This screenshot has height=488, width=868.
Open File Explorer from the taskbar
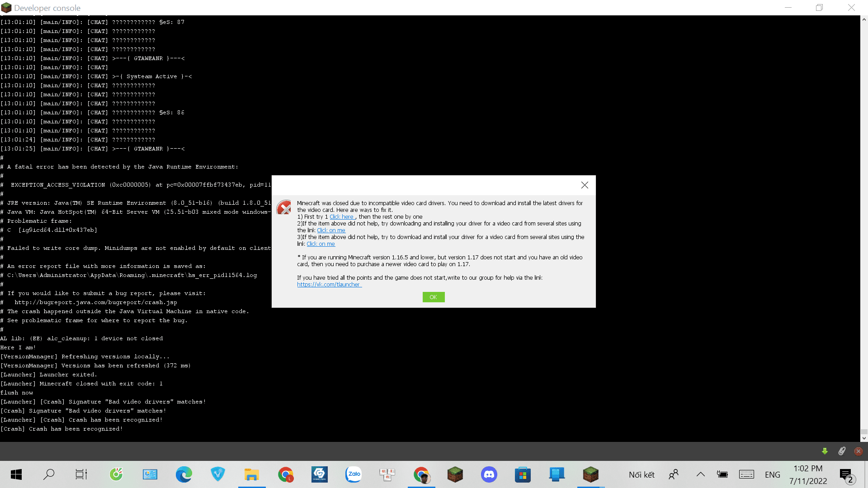pyautogui.click(x=252, y=474)
